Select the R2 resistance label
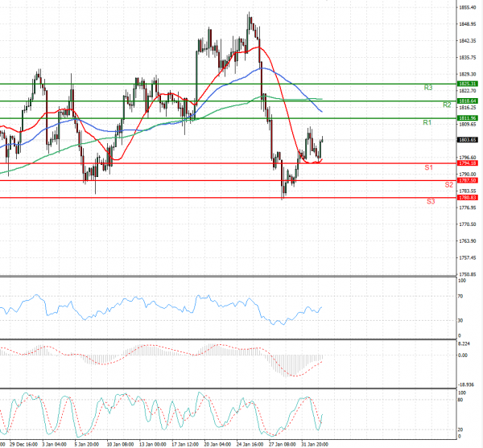 point(446,105)
